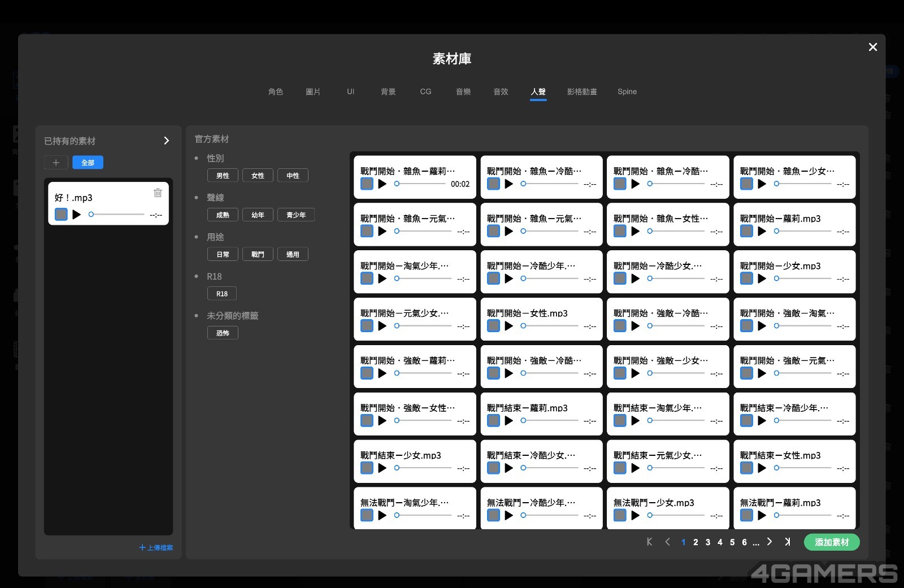Play the 戰鬥開始・雜魚－少女 voice clip
The height and width of the screenshot is (588, 904).
tap(762, 184)
